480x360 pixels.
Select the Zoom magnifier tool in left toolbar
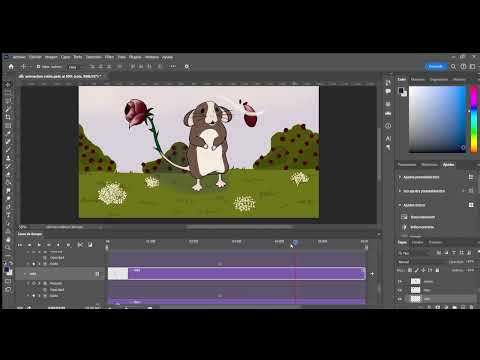(8, 247)
